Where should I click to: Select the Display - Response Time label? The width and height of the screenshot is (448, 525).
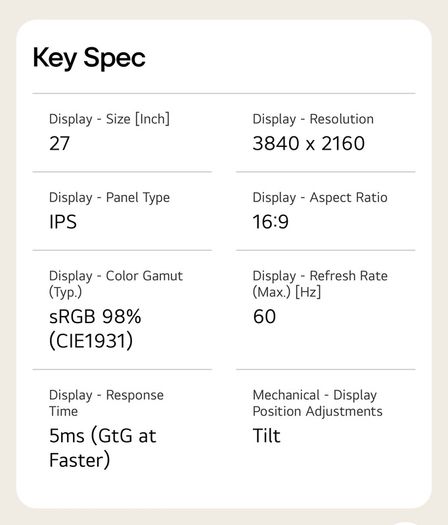coord(106,403)
